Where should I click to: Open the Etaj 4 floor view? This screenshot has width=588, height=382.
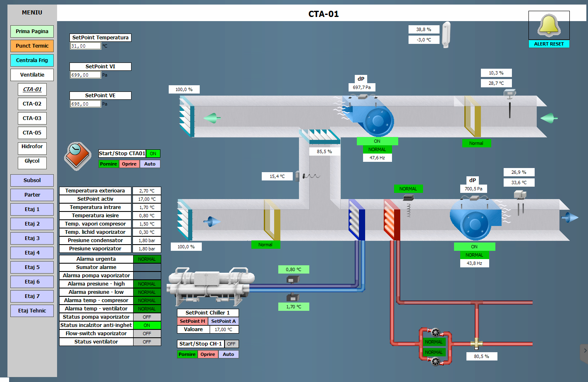pyautogui.click(x=32, y=253)
